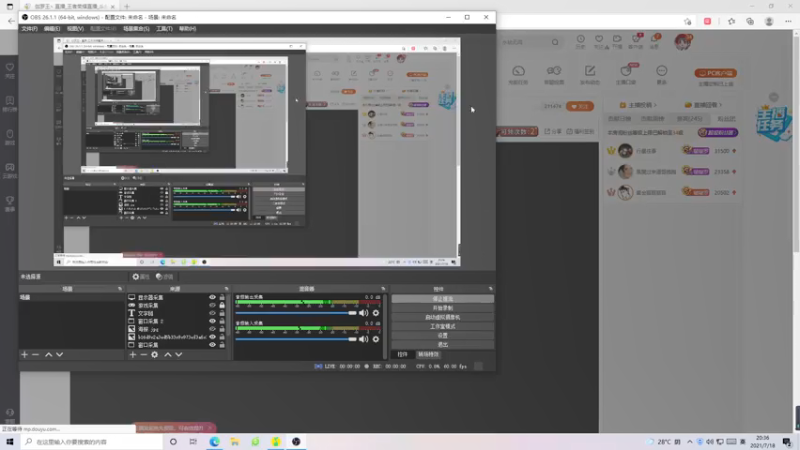800x450 pixels.
Task: Move the scene down in Scenes panel
Action: [x=60, y=355]
